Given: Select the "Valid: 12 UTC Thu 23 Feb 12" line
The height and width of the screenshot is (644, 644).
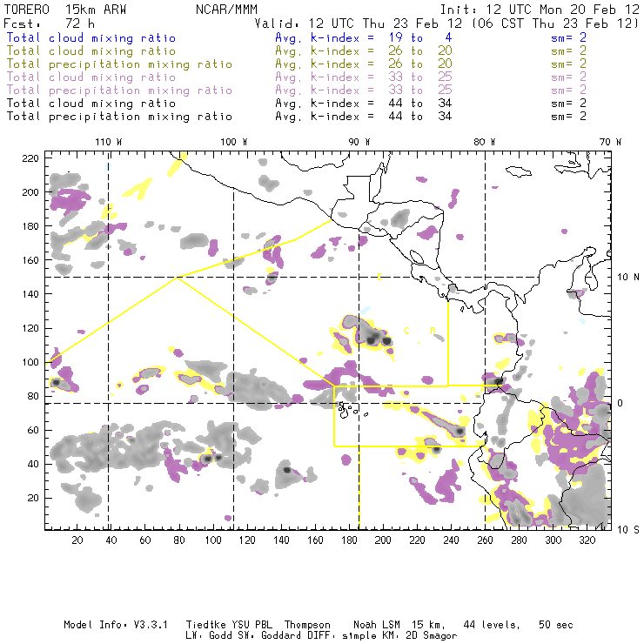Looking at the screenshot, I should [x=359, y=23].
